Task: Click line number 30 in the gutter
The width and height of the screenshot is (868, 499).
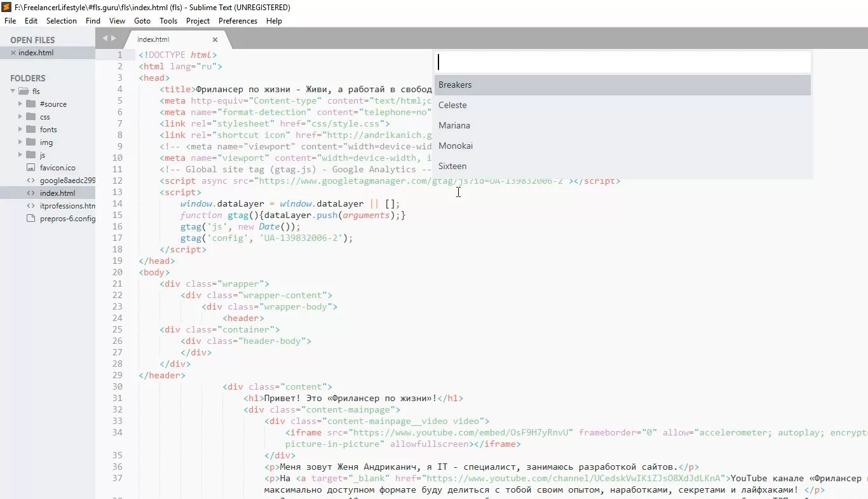Action: (117, 386)
